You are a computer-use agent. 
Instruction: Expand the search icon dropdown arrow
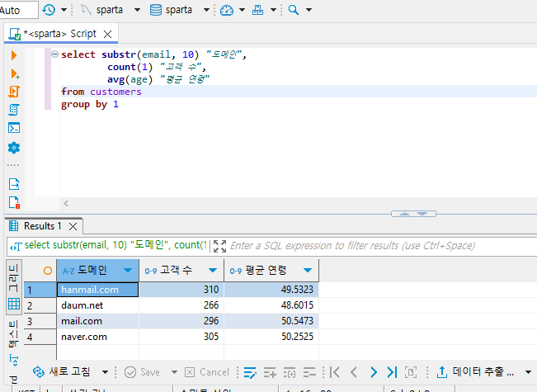[x=309, y=10]
